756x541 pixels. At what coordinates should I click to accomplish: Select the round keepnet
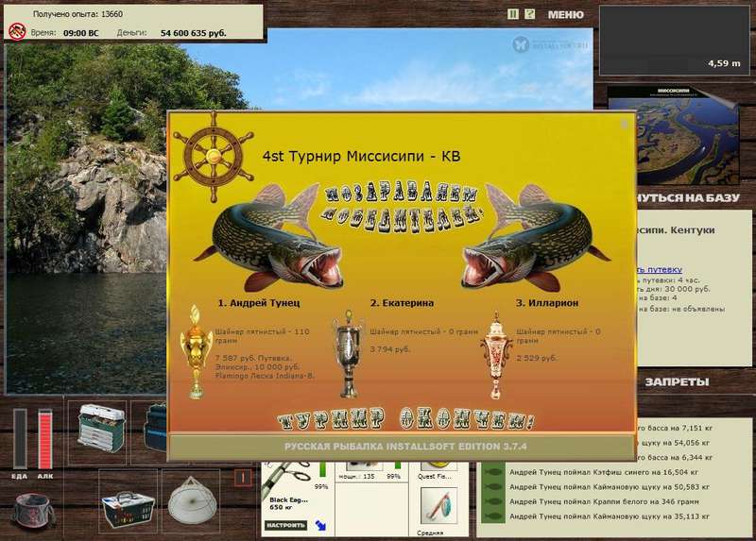[192, 500]
